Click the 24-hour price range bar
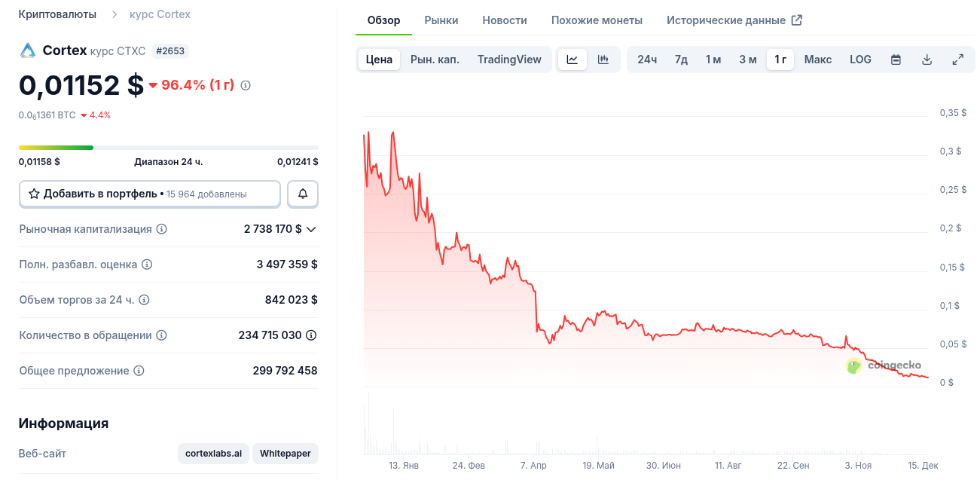 169,148
